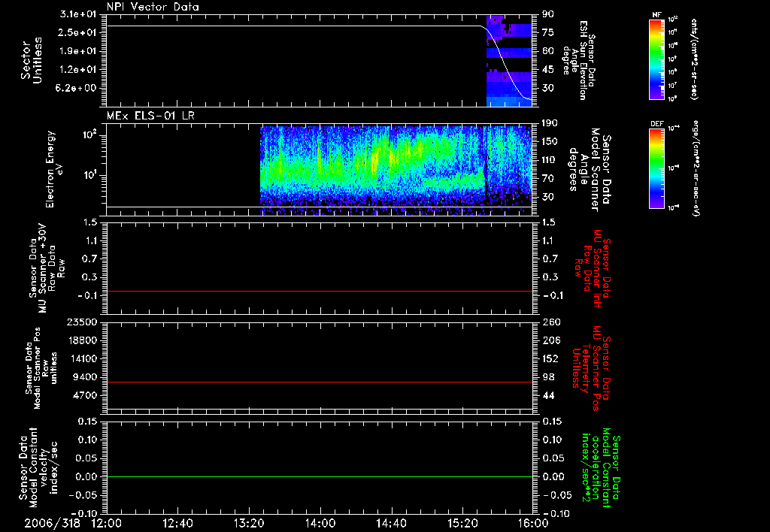Screen dimensions: 770x532
Task: Click the red line in Scanner Pos panel
Action: click(320, 382)
